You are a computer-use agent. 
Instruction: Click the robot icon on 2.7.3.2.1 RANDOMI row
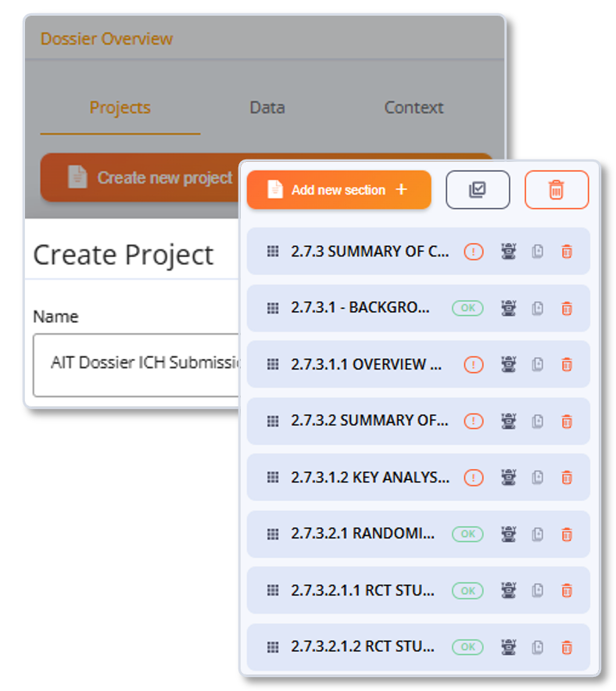coord(508,534)
